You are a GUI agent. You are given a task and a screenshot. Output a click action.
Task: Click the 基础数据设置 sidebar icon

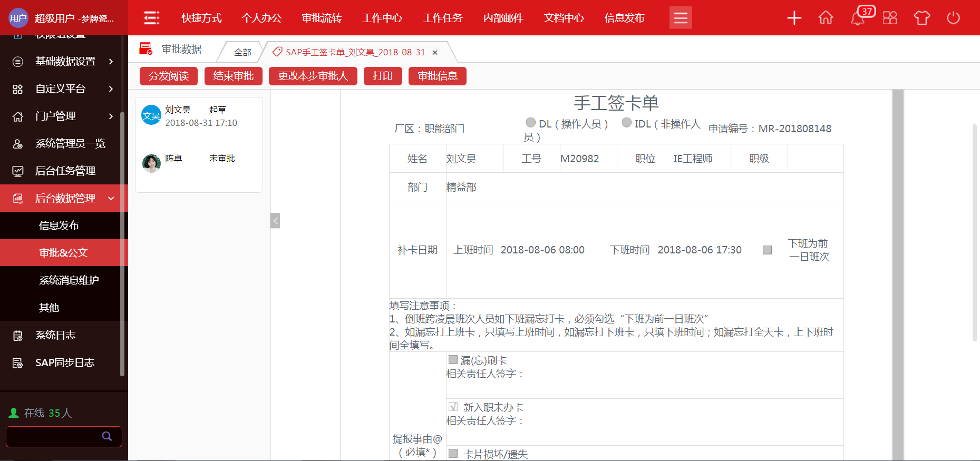coord(18,62)
